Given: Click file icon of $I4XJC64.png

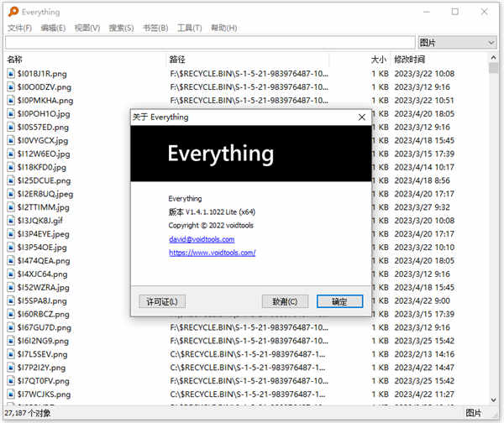Looking at the screenshot, I should click(11, 274).
